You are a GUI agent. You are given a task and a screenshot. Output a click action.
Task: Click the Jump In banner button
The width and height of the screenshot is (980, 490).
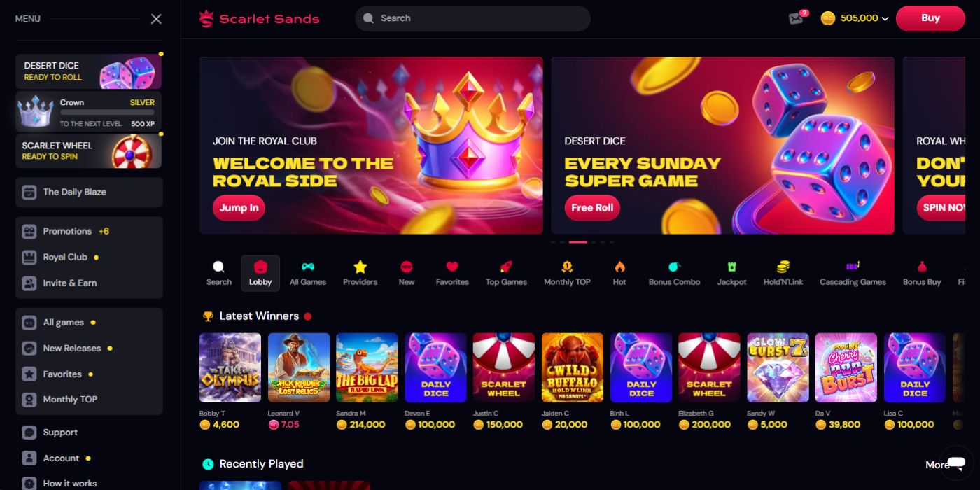[x=239, y=208]
